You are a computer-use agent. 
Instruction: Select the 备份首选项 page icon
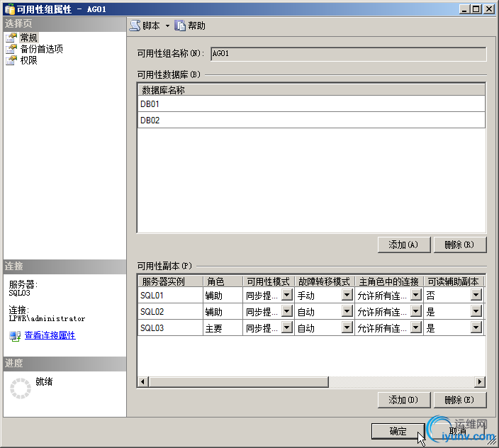[11, 49]
